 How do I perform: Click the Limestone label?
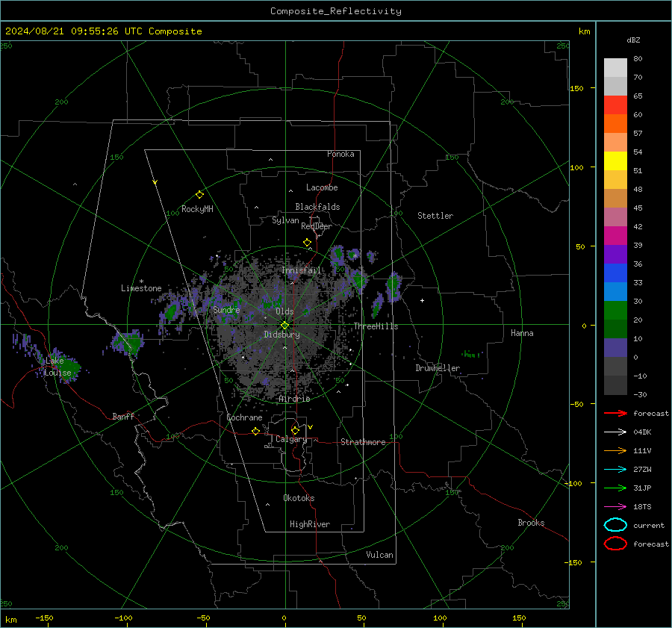[x=141, y=288]
